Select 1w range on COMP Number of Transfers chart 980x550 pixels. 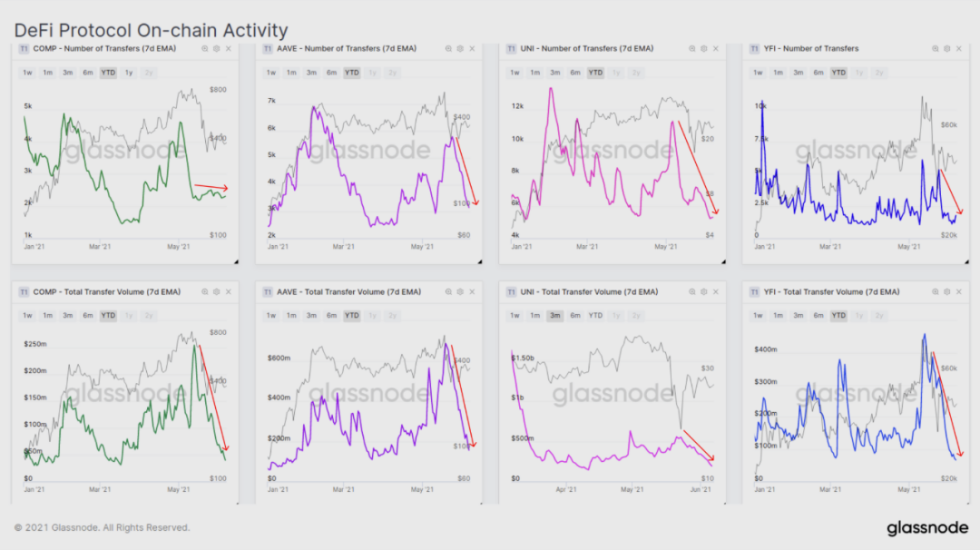27,73
